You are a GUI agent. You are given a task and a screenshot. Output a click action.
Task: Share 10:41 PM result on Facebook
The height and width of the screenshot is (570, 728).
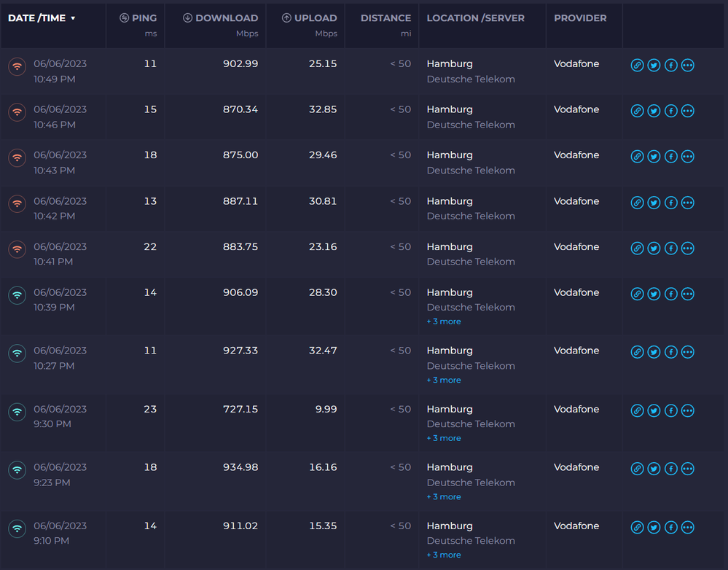pos(671,249)
